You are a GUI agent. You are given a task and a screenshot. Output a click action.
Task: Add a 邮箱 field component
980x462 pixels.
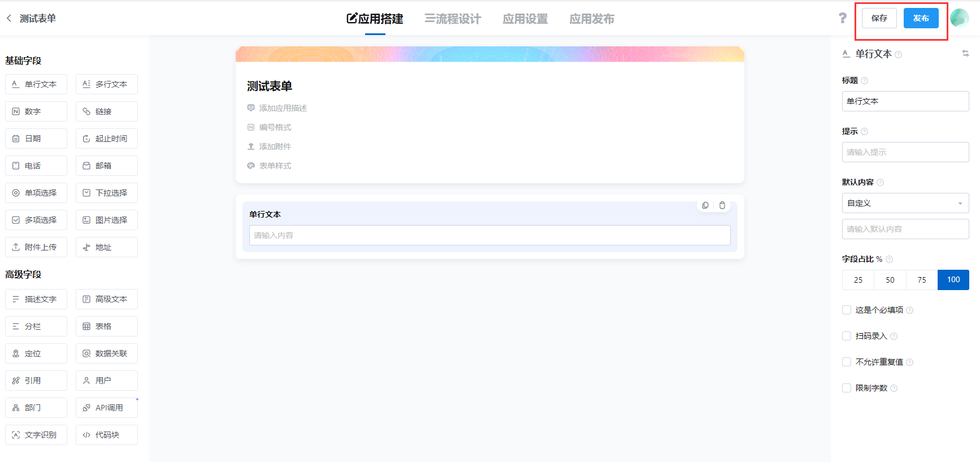point(107,166)
